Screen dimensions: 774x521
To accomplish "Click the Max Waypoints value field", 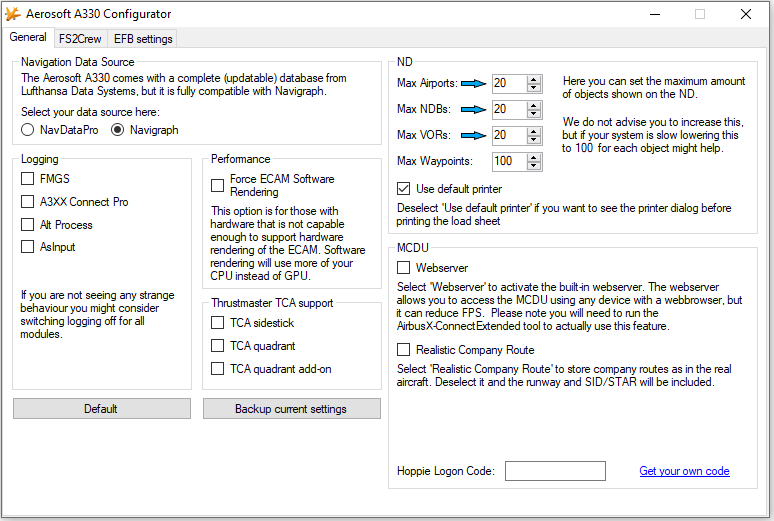I will [509, 161].
